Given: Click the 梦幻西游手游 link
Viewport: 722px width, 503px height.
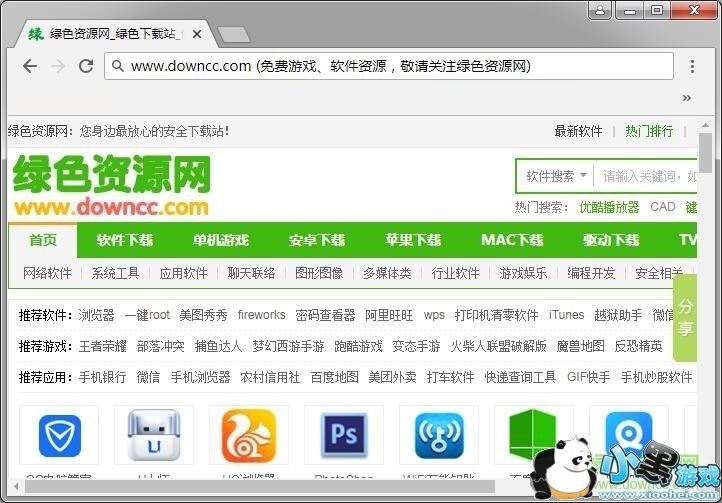Looking at the screenshot, I should [x=288, y=346].
